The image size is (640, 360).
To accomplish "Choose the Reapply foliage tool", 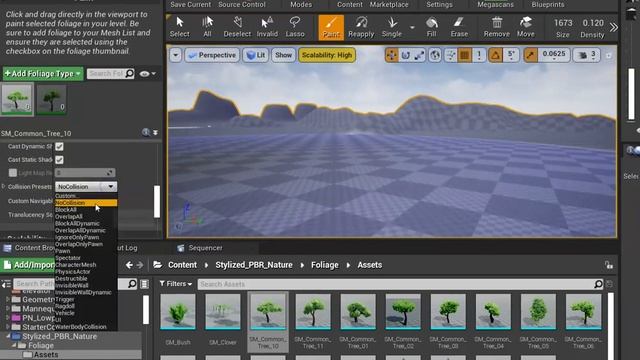I will 361,27.
